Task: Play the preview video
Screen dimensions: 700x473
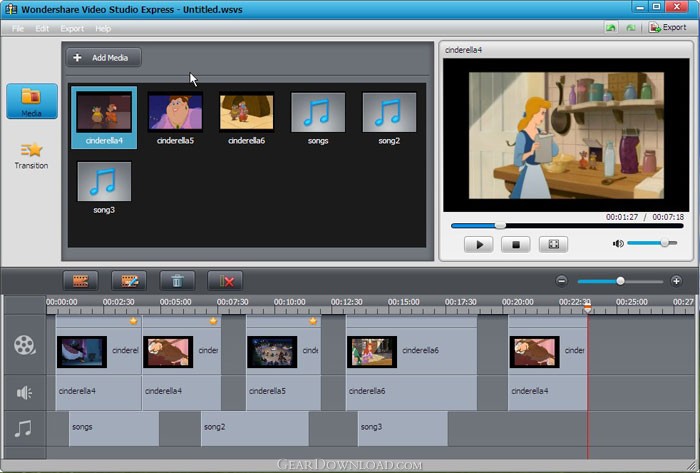Action: click(479, 245)
